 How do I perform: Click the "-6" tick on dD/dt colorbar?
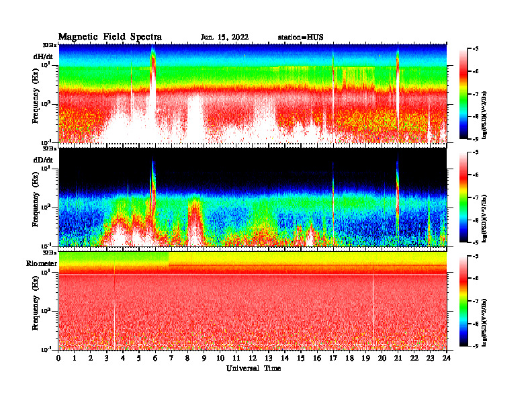click(476, 175)
